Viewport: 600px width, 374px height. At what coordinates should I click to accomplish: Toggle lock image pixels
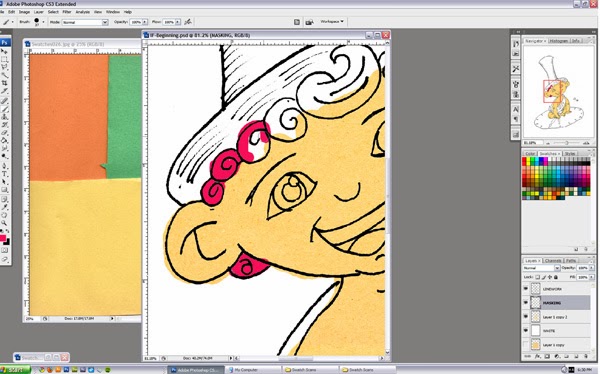544,277
